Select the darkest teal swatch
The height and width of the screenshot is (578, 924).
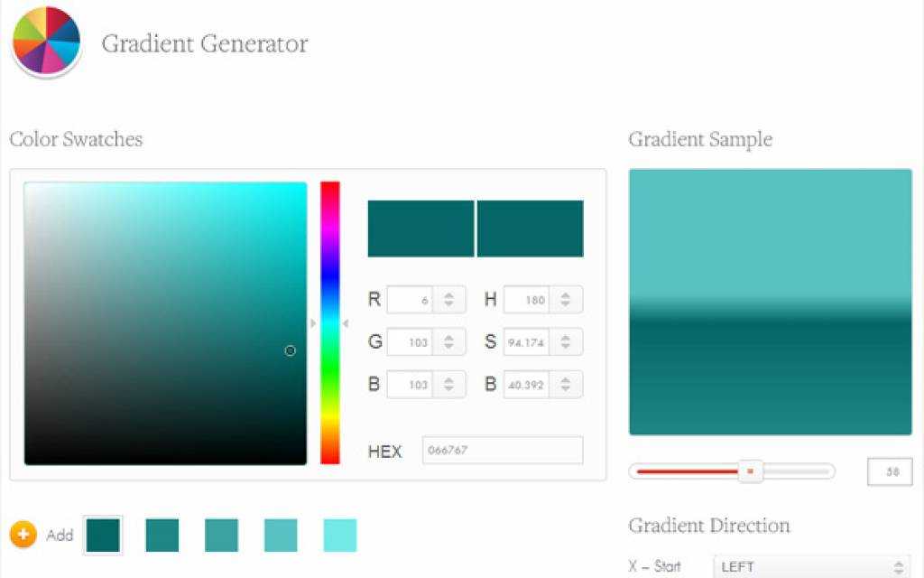coord(103,535)
